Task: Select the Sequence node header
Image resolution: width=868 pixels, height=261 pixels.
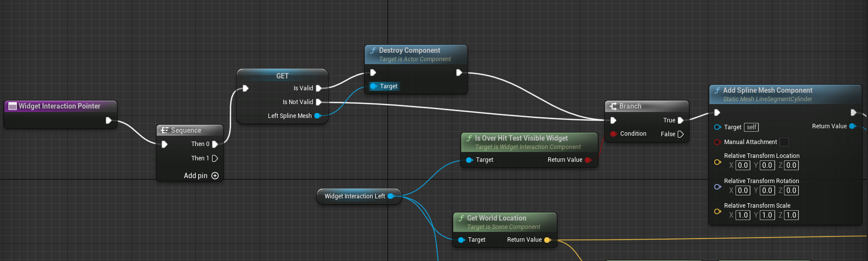Action: pos(190,130)
